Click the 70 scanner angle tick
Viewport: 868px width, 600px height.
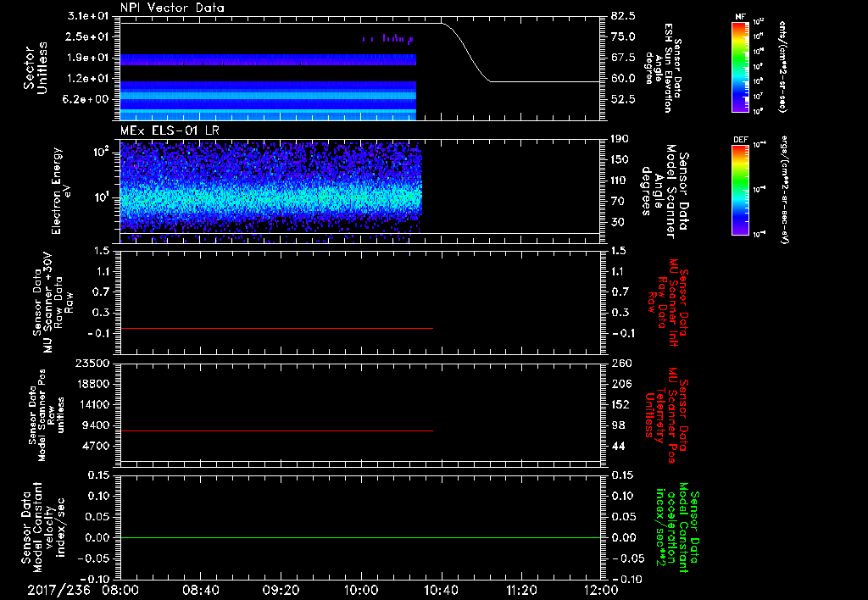pyautogui.click(x=618, y=202)
